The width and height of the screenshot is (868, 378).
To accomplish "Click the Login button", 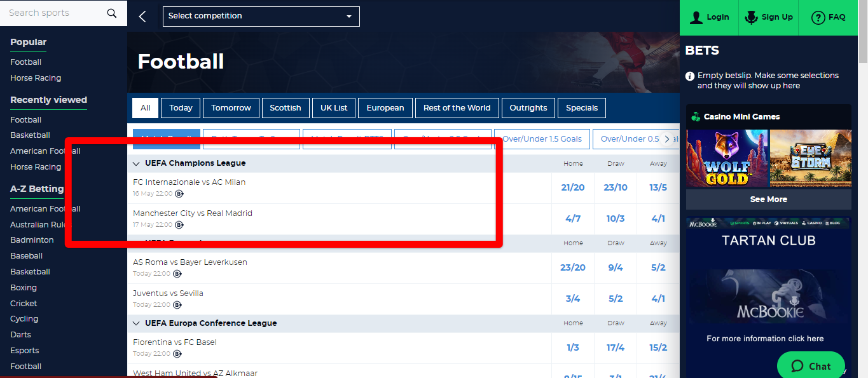I will (x=709, y=18).
